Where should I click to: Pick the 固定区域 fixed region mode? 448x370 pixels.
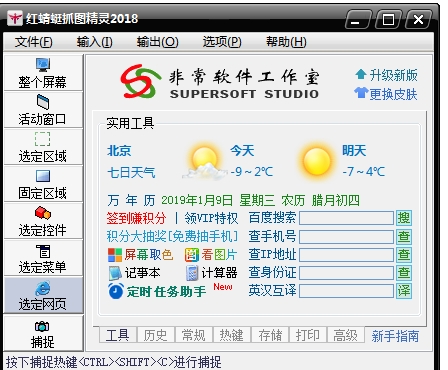pos(43,184)
